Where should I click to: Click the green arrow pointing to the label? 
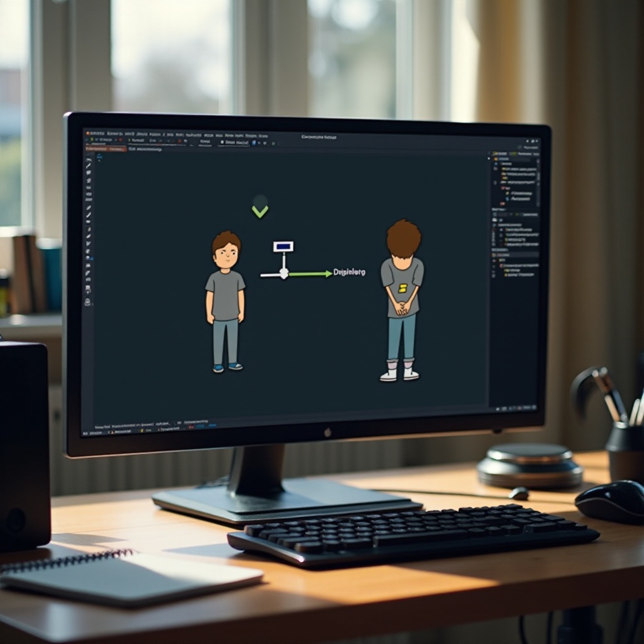pyautogui.click(x=310, y=274)
